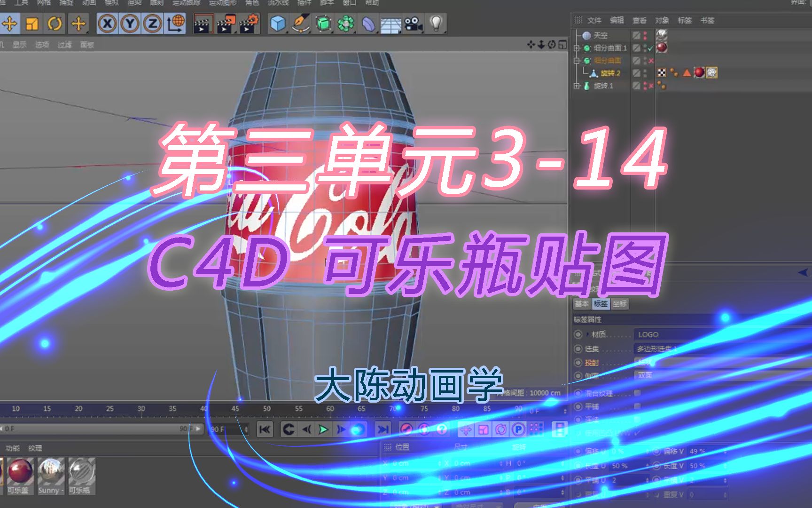This screenshot has width=812, height=508.
Task: Select the Rotate tool
Action: click(x=55, y=23)
